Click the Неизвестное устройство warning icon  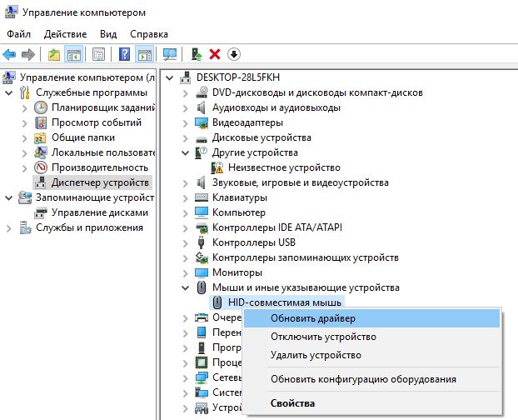[217, 167]
